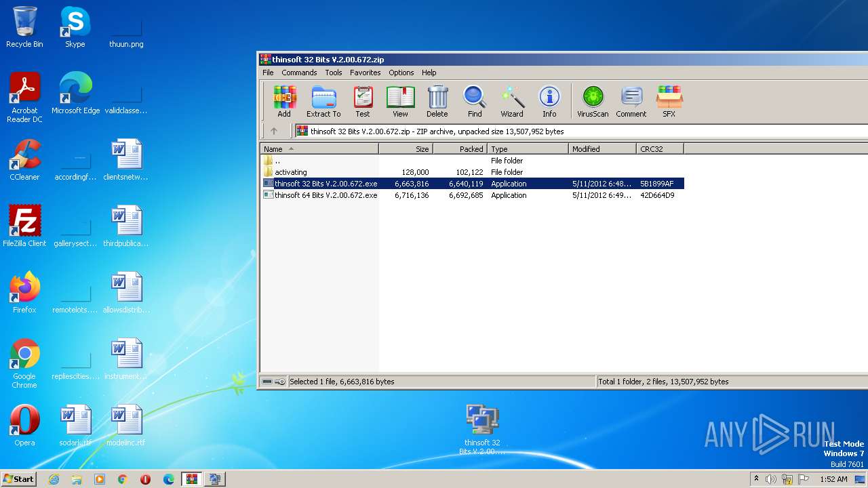The width and height of the screenshot is (868, 488).
Task: Go up one folder level arrow
Action: click(274, 131)
